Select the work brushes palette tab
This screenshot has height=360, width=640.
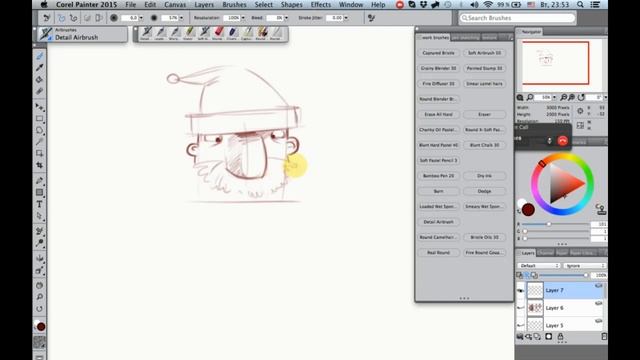click(x=434, y=38)
